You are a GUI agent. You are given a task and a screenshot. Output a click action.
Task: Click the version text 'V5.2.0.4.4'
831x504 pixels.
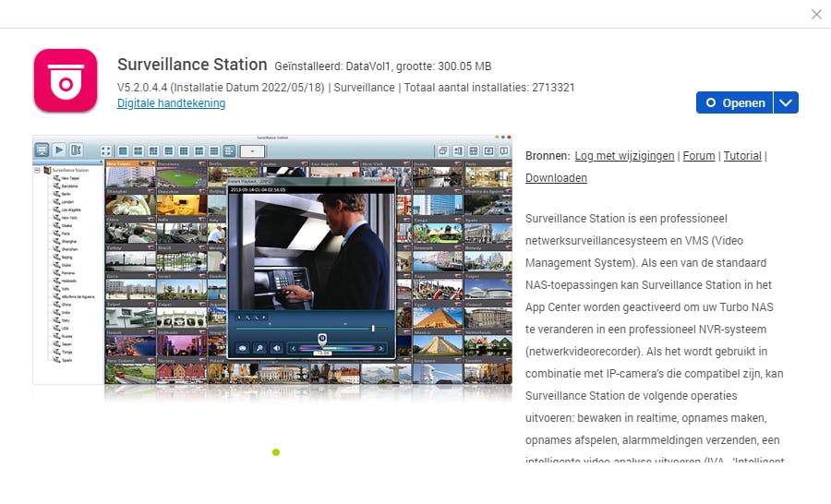point(142,88)
